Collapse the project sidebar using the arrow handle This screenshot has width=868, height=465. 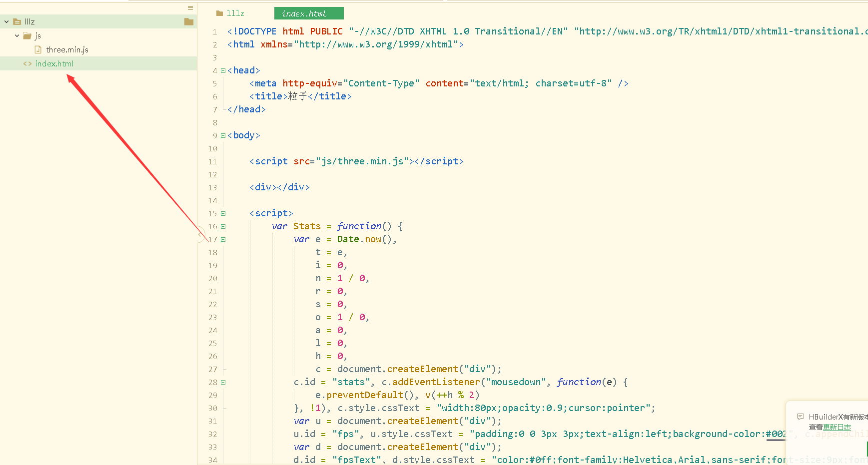point(200,234)
